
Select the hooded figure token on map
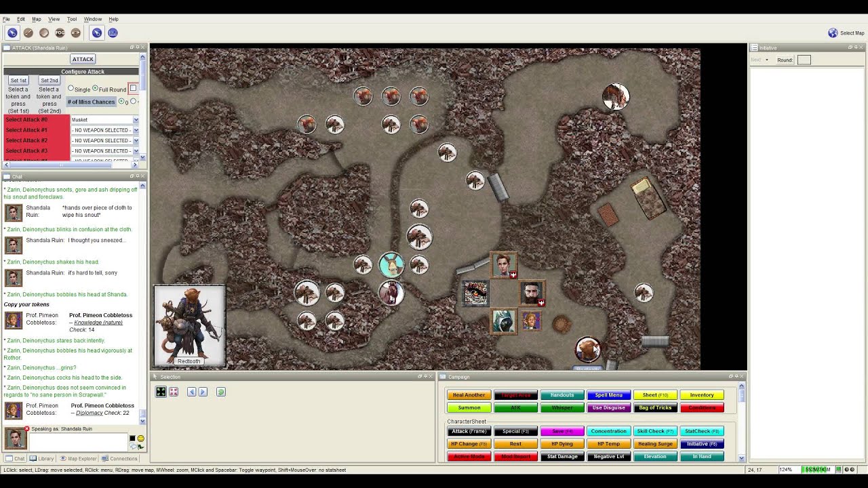[504, 321]
